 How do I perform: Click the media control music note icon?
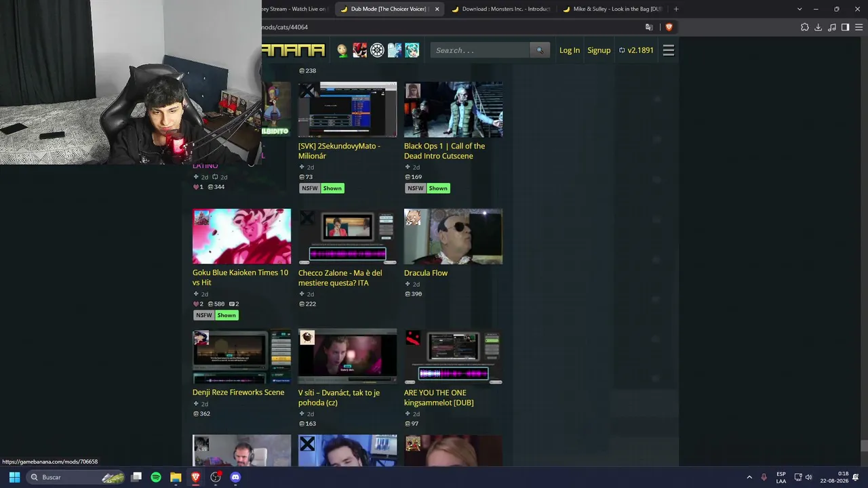pyautogui.click(x=832, y=27)
